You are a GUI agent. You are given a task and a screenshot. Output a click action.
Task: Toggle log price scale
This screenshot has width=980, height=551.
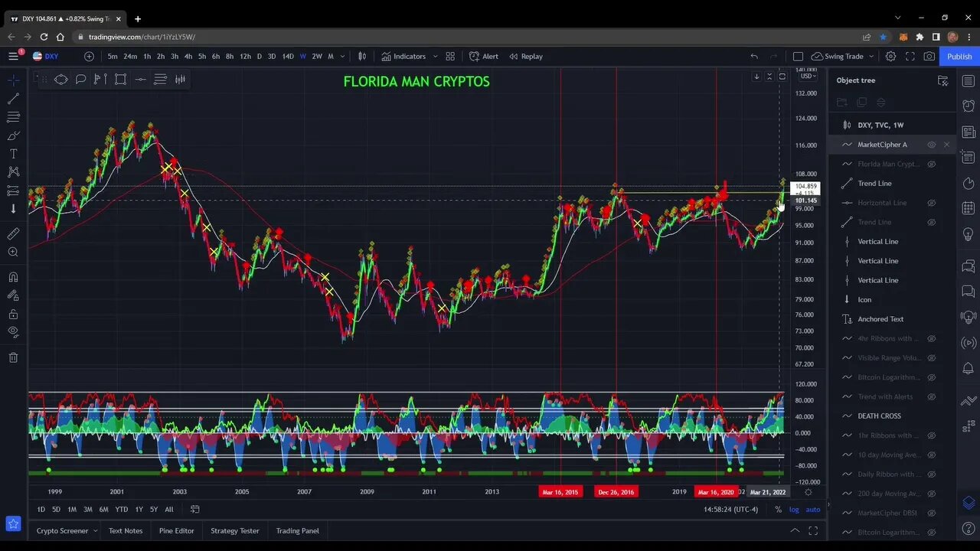click(794, 510)
